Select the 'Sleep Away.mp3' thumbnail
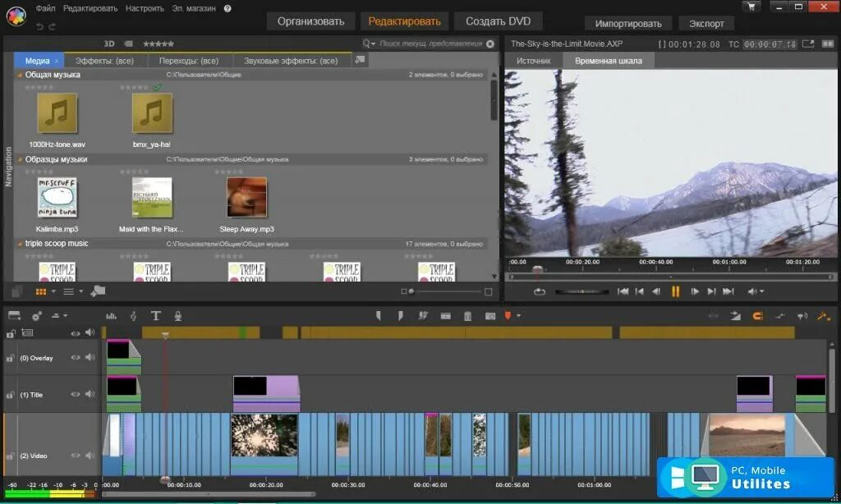 246,197
